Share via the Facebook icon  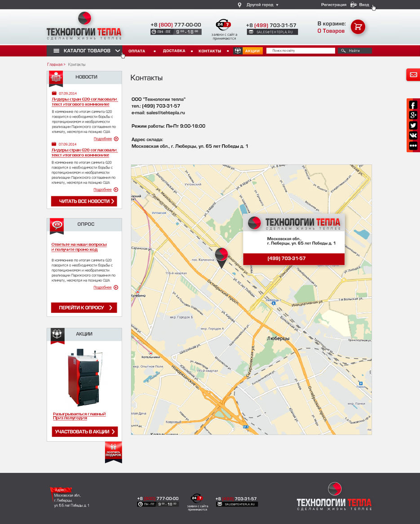pos(413,105)
